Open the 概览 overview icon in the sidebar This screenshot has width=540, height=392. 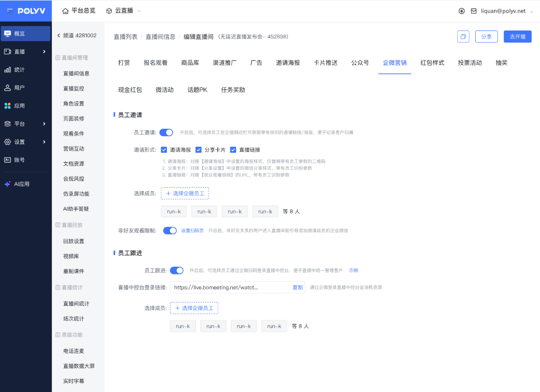(x=8, y=33)
